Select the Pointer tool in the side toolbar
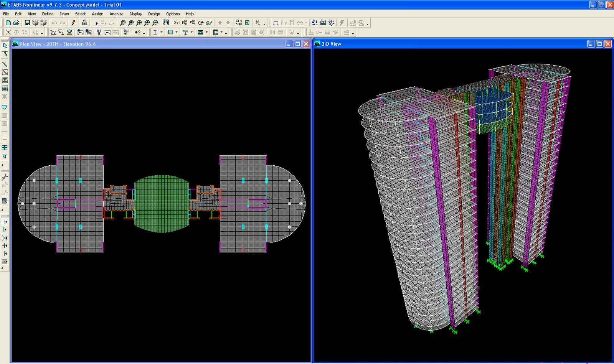 pos(5,45)
